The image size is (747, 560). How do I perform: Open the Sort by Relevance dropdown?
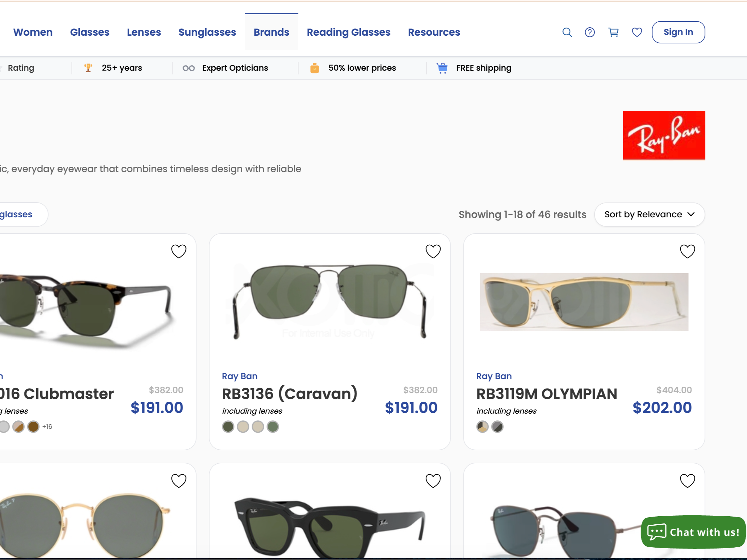click(x=649, y=214)
